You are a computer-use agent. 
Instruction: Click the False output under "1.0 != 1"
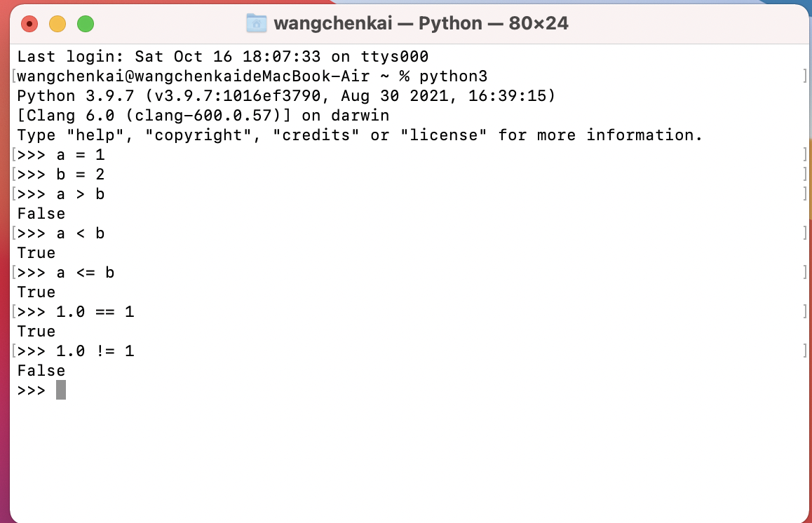click(x=41, y=370)
